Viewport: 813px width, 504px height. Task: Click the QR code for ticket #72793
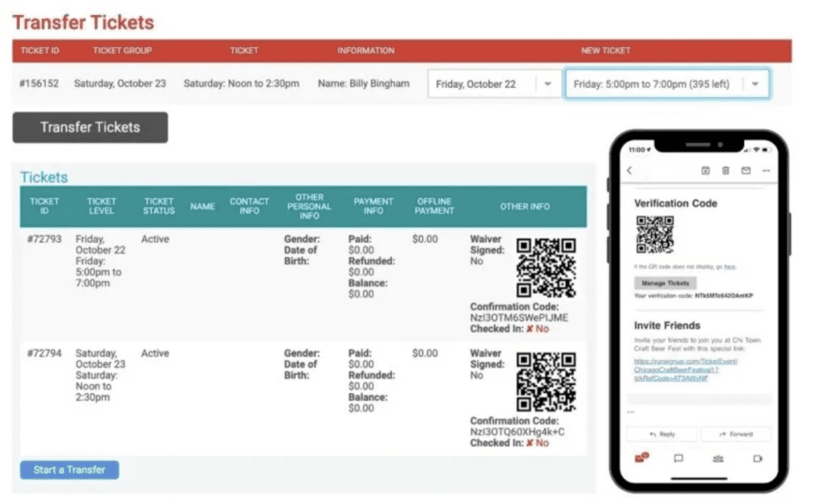(546, 267)
